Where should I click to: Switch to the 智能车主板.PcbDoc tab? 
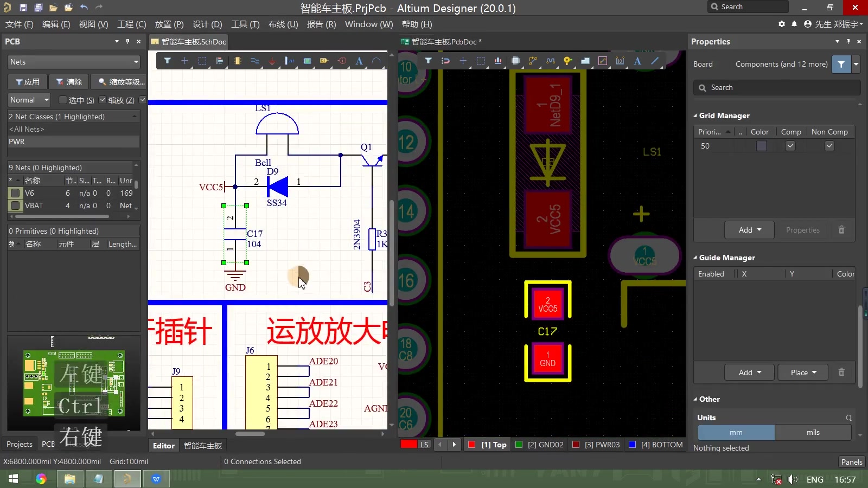(x=441, y=42)
